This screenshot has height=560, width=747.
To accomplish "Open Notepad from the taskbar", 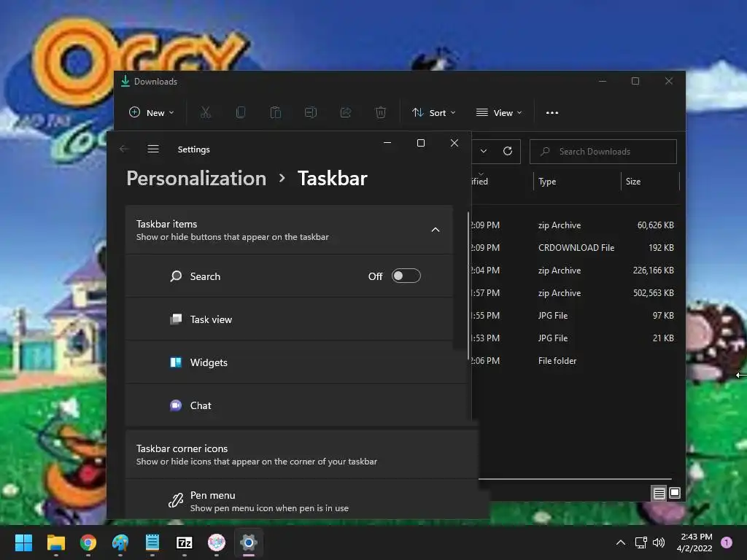I will [x=152, y=542].
